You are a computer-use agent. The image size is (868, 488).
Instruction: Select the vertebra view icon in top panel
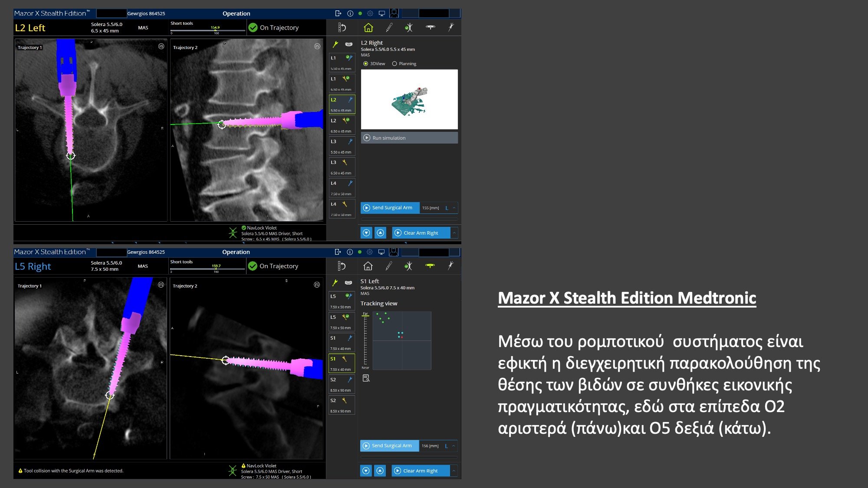click(x=349, y=44)
